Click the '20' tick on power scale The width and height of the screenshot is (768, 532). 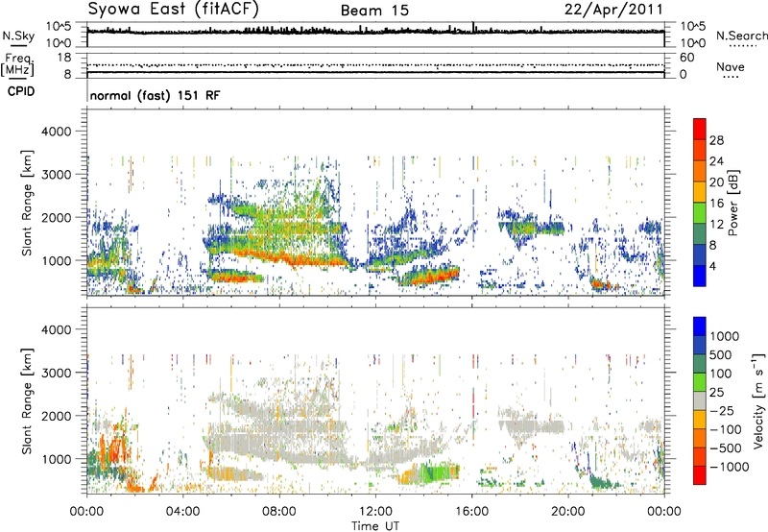pos(716,182)
